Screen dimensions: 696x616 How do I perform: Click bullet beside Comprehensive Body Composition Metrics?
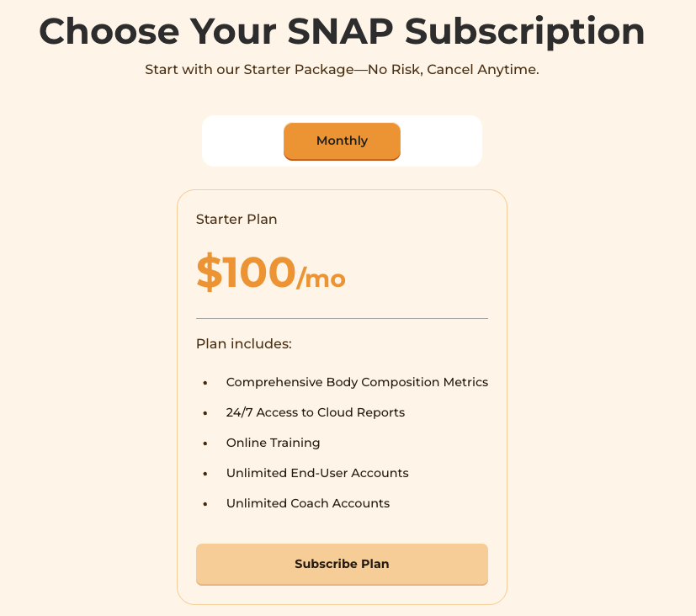click(x=205, y=383)
